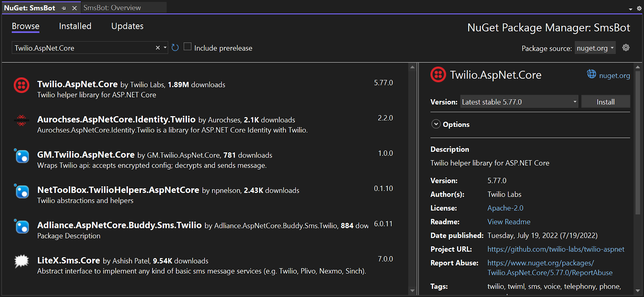Click Adliance.AspNetCore.Buddy.Sms.Twilio package icon
Screen dimensions: 644x297
[22, 226]
